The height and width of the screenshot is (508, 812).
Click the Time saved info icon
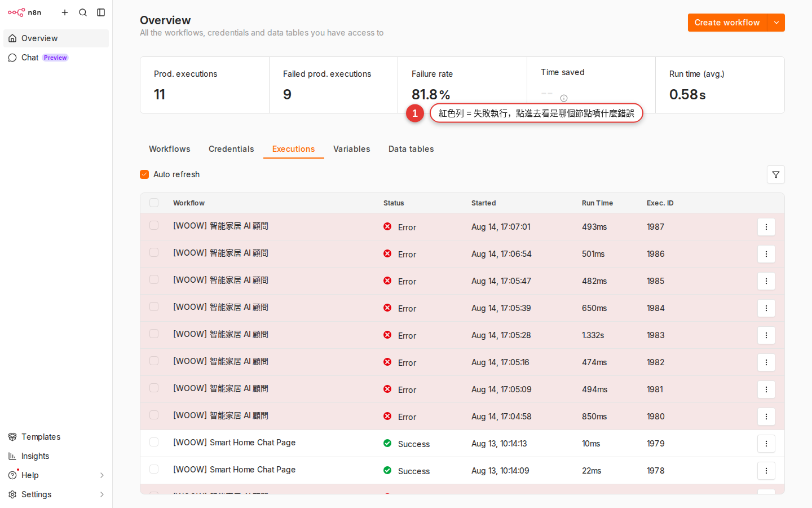click(564, 98)
